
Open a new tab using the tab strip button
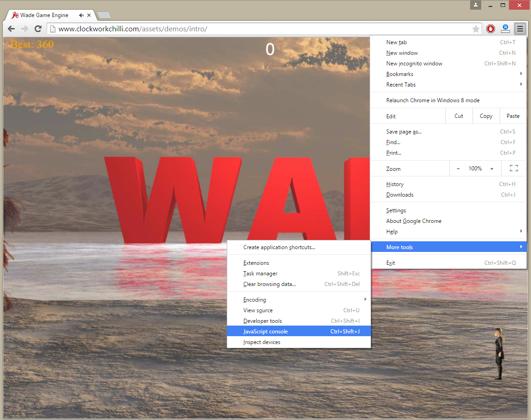point(104,15)
